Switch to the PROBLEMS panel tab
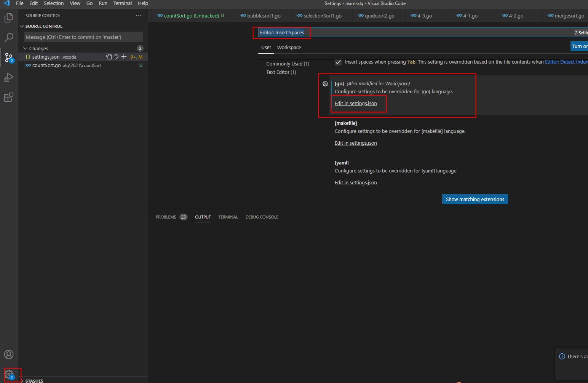The image size is (588, 383). click(x=171, y=217)
